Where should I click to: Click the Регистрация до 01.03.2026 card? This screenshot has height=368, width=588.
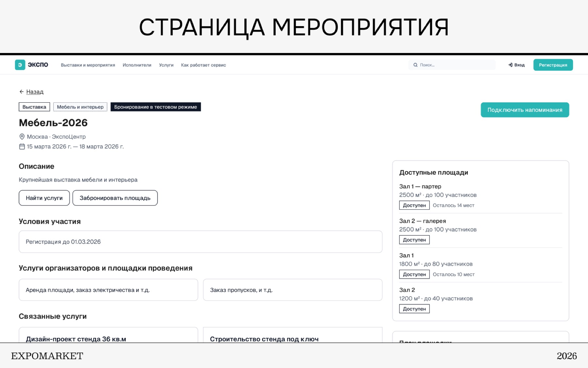(201, 242)
